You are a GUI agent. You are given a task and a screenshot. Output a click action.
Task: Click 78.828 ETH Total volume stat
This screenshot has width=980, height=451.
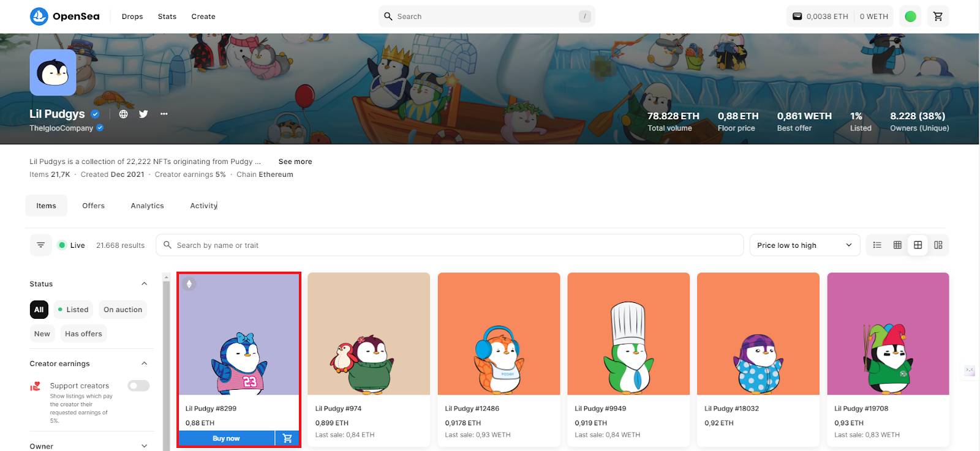673,121
